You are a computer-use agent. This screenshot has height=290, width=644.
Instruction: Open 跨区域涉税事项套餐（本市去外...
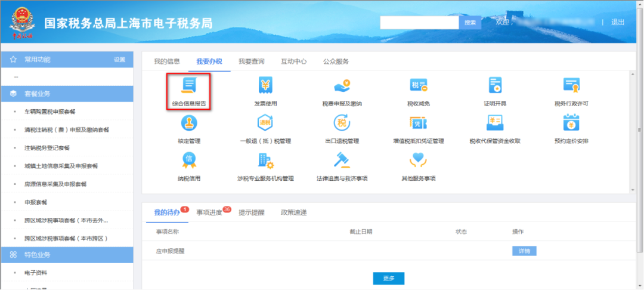(66, 220)
